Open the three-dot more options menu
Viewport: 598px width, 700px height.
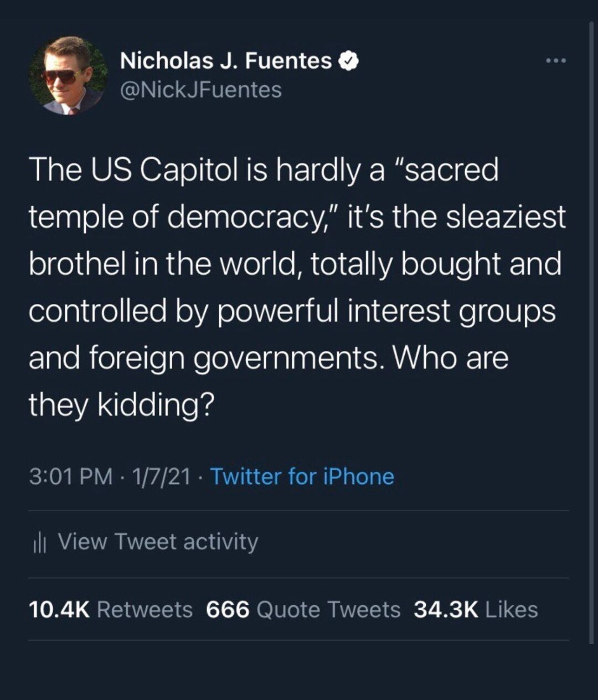click(x=555, y=60)
